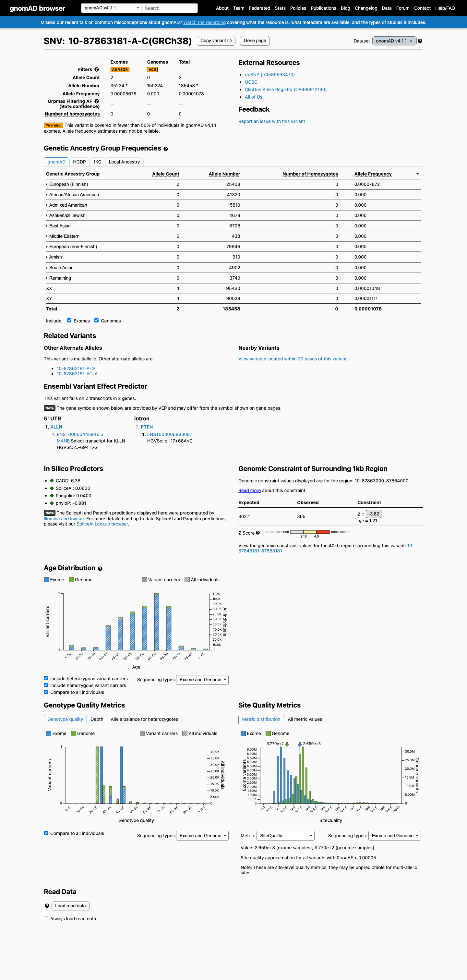Image resolution: width=467 pixels, height=980 pixels.
Task: Open Genotype Quality sequencing types dropdown
Action: click(x=202, y=836)
